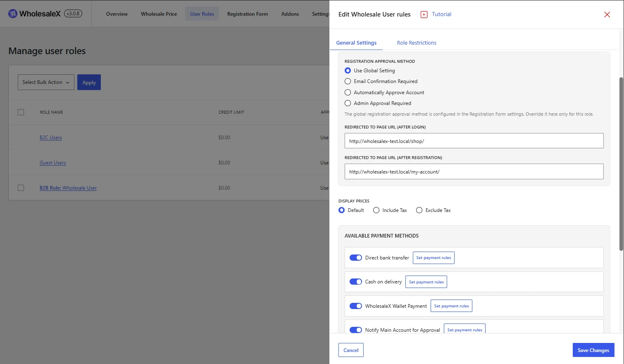Check the select-all roles checkbox
This screenshot has width=624, height=364.
21,112
